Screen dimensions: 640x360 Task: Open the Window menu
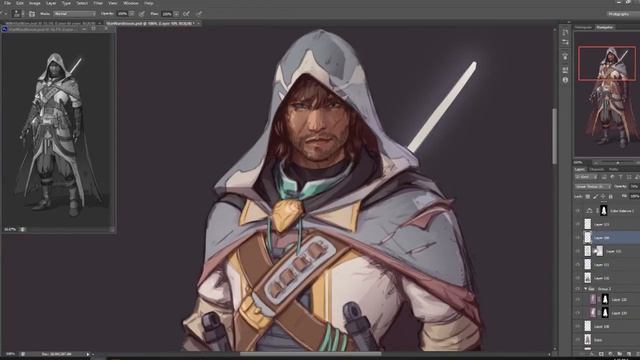coord(131,3)
